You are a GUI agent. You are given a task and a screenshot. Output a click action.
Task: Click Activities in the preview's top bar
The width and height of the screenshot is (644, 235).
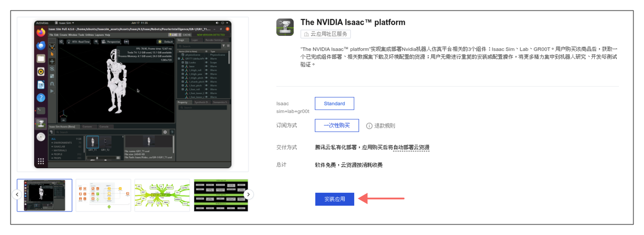pyautogui.click(x=42, y=23)
